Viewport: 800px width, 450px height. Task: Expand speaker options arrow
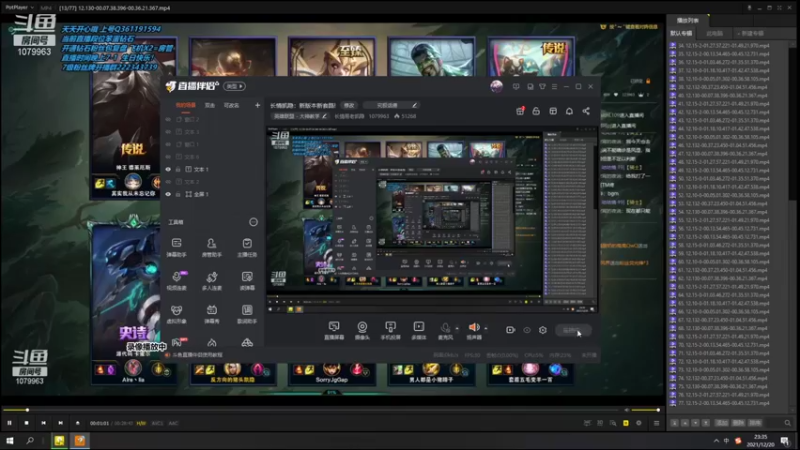point(486,329)
